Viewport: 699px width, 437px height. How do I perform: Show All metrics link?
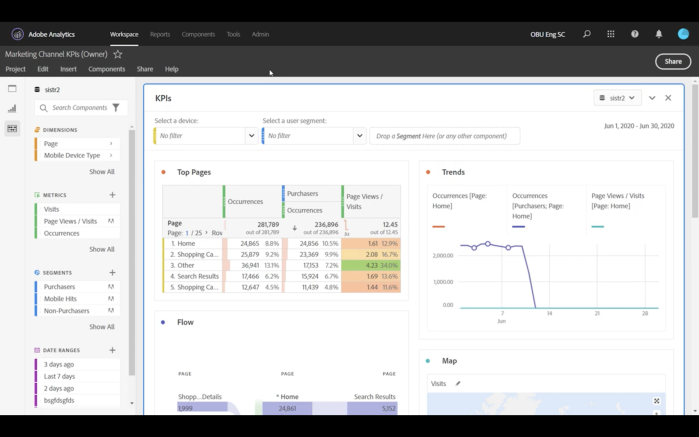(x=102, y=249)
